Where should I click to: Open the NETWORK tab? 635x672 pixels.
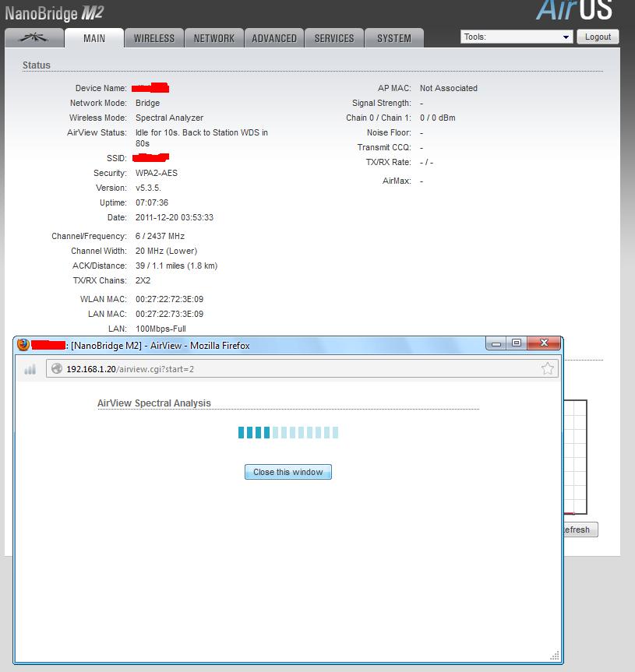(214, 38)
